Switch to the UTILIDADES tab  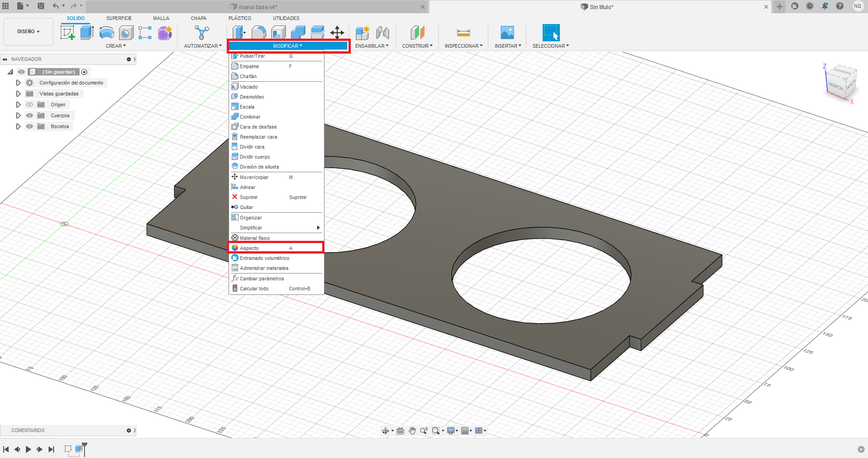click(286, 18)
